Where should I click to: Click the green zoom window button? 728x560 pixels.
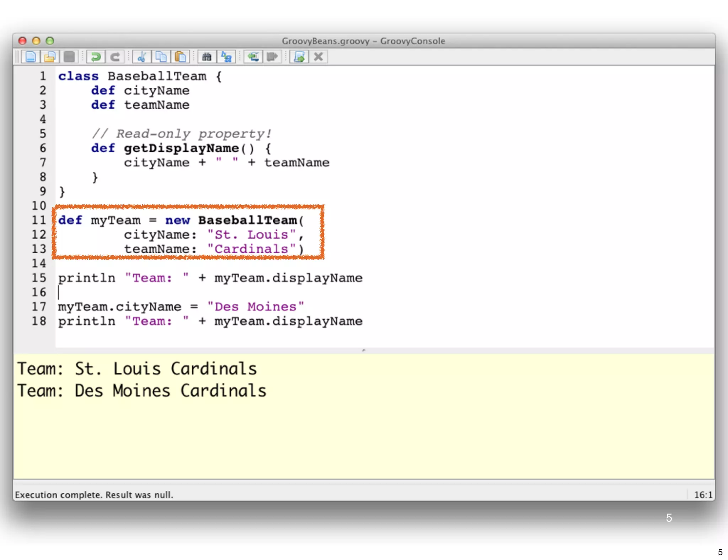(x=50, y=41)
